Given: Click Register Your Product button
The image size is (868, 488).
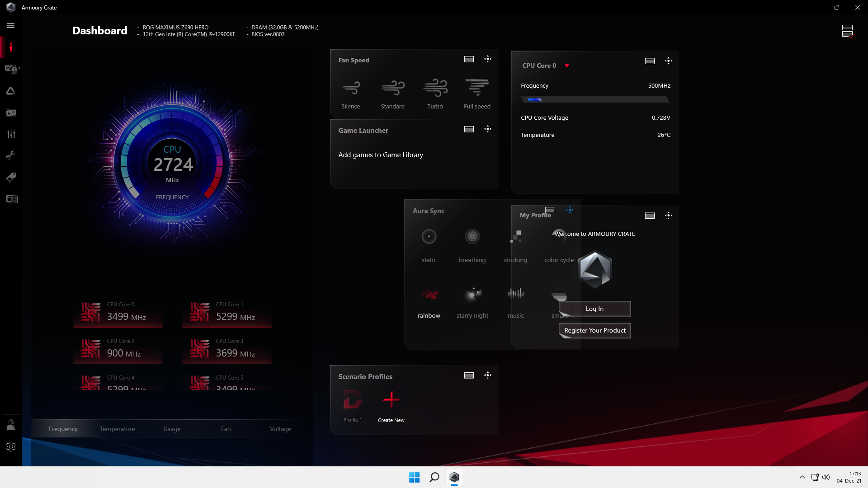Looking at the screenshot, I should coord(594,330).
